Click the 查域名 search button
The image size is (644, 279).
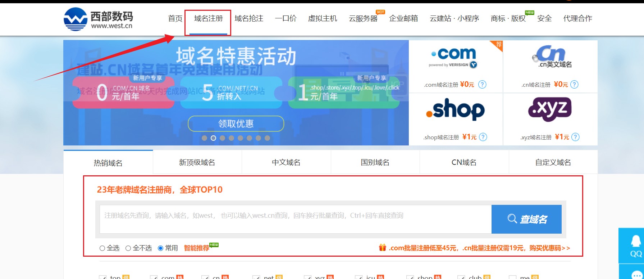526,219
